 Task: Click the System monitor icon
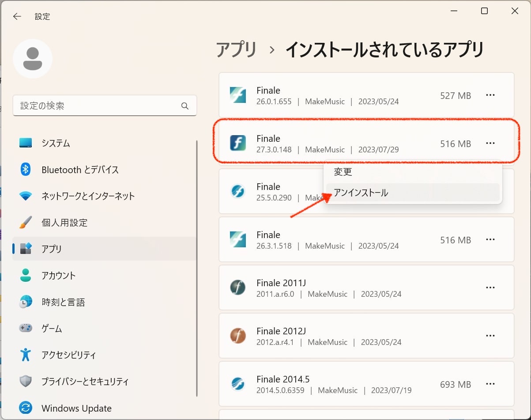(26, 143)
